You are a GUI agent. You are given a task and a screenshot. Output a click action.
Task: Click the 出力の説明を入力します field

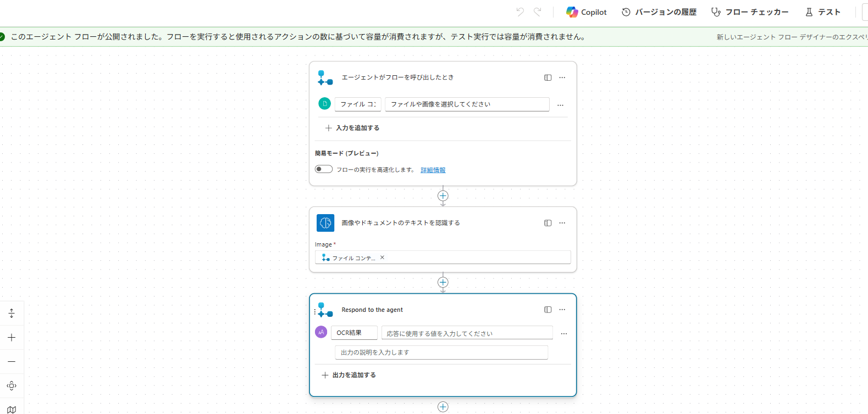441,353
